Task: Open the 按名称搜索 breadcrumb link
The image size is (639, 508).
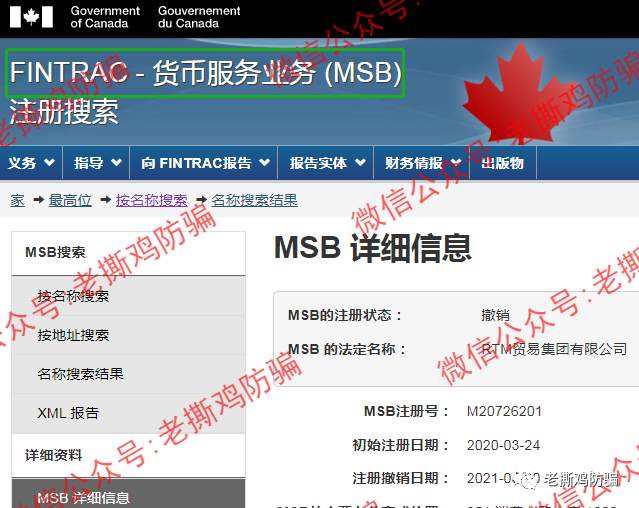Action: point(152,200)
